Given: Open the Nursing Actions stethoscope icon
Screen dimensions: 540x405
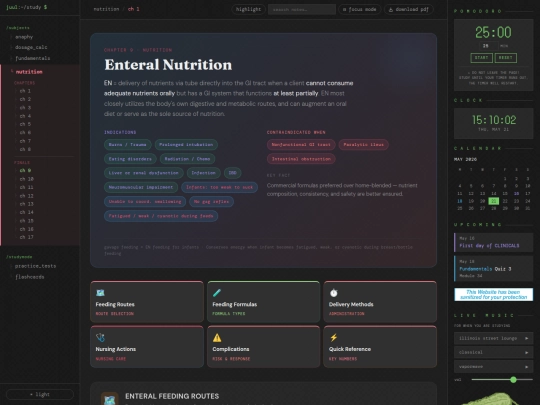Looking at the screenshot, I should [x=100, y=338].
